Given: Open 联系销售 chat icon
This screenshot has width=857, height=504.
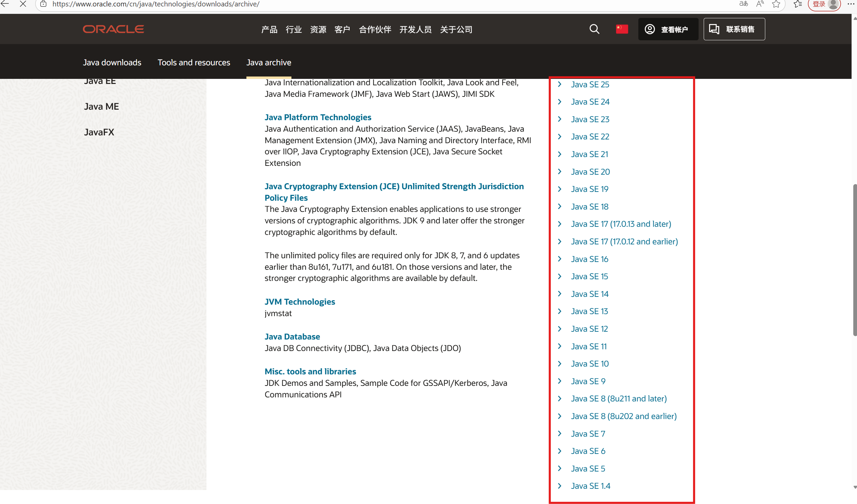Looking at the screenshot, I should (714, 29).
